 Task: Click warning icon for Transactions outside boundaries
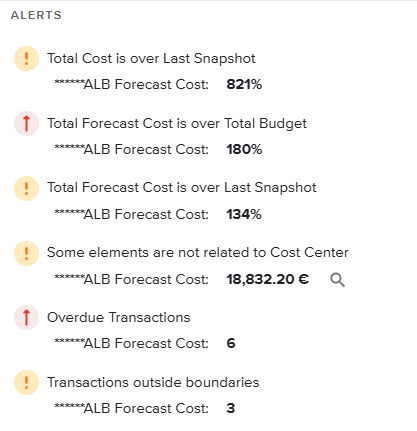tap(26, 382)
